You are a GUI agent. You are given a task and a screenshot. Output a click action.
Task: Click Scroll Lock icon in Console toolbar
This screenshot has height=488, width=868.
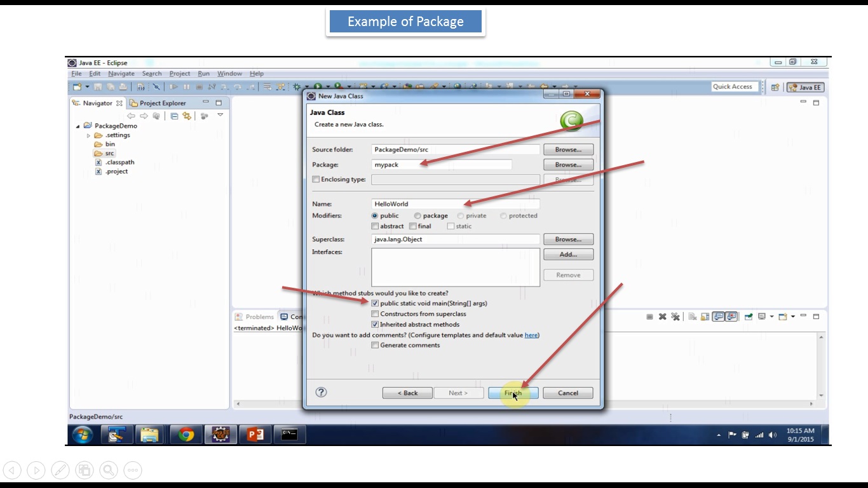pyautogui.click(x=705, y=316)
